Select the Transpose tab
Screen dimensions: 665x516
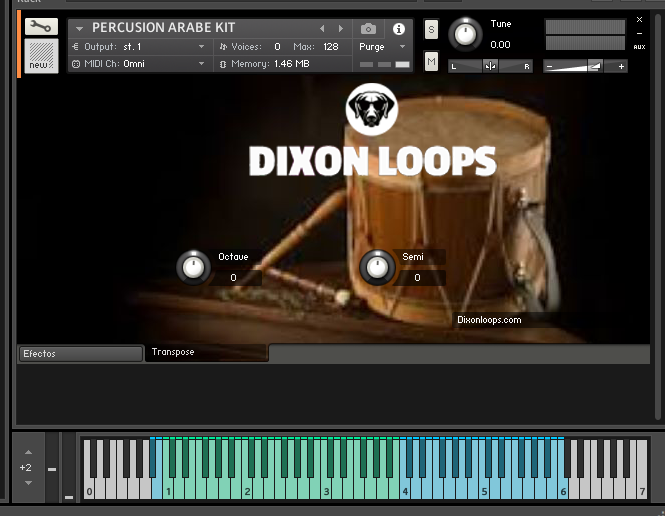(207, 353)
